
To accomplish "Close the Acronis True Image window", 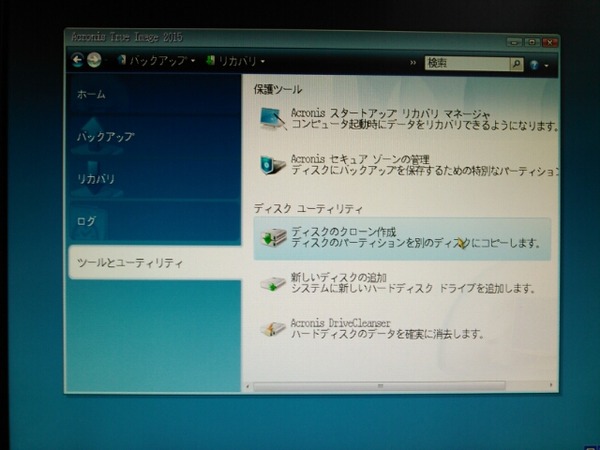I will 550,42.
